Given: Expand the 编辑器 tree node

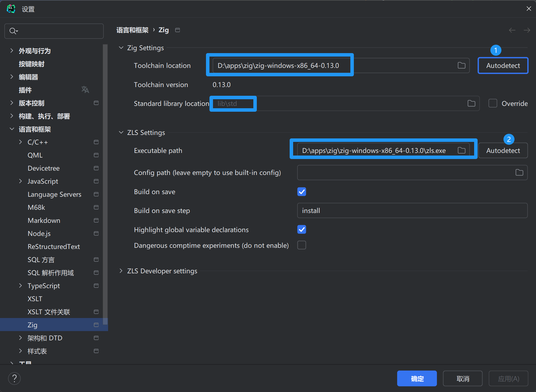Looking at the screenshot, I should click(12, 77).
